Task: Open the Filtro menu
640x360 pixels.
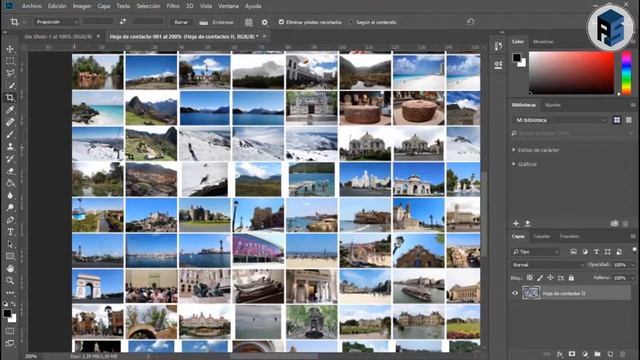Action: click(x=173, y=6)
